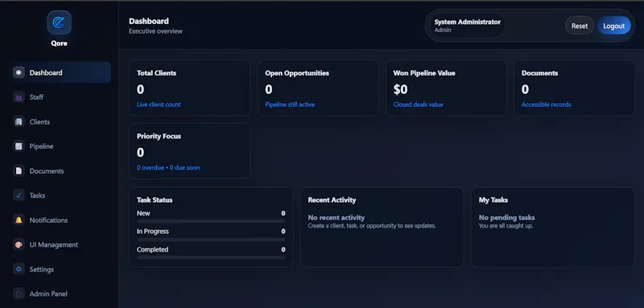Click the Recent Activity panel heading
This screenshot has width=644, height=308.
[x=332, y=200]
